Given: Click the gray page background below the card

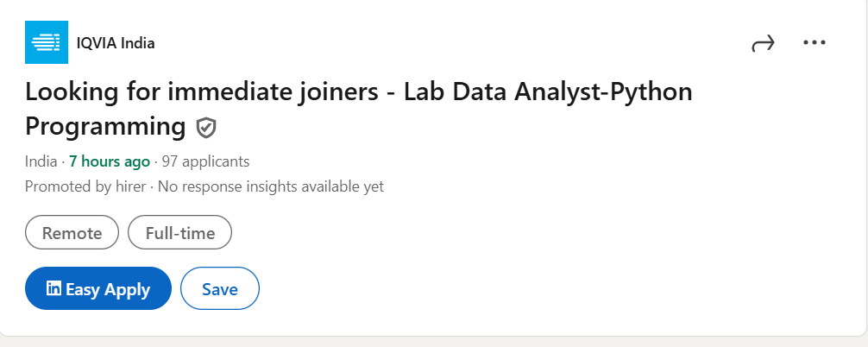Looking at the screenshot, I should coord(431,342).
